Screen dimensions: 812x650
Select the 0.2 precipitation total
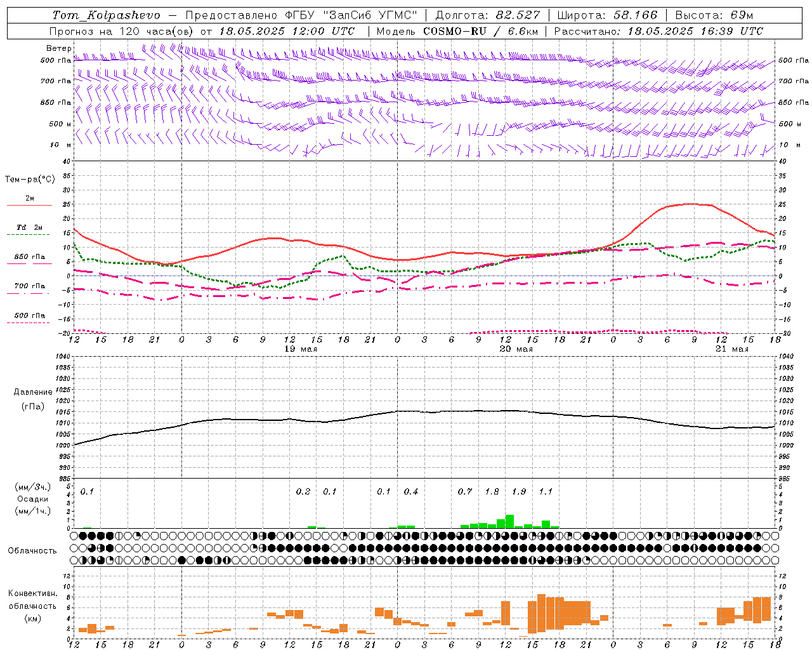(303, 492)
